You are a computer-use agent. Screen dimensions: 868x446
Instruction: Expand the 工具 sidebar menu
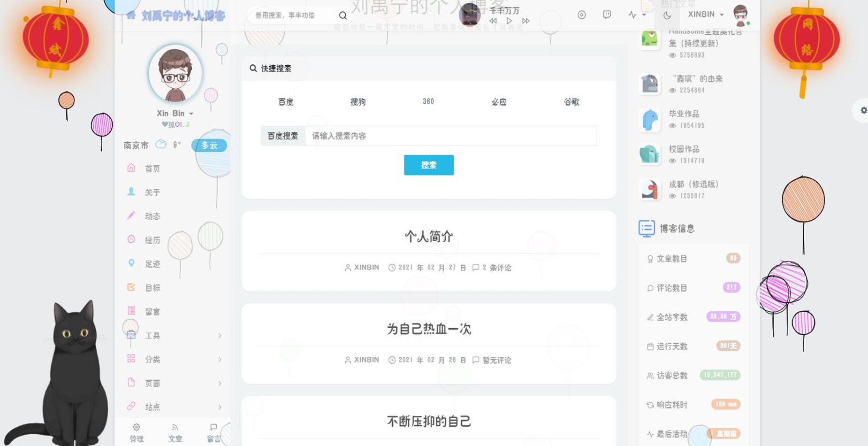(174, 336)
